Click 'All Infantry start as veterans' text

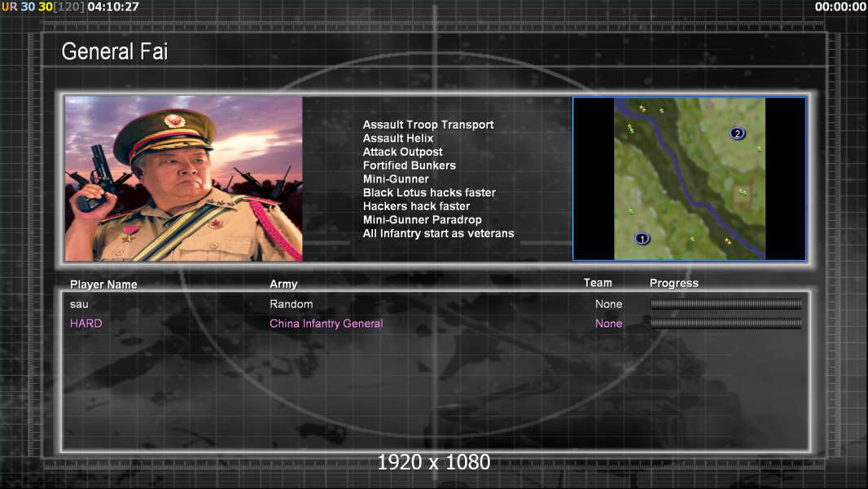point(438,233)
